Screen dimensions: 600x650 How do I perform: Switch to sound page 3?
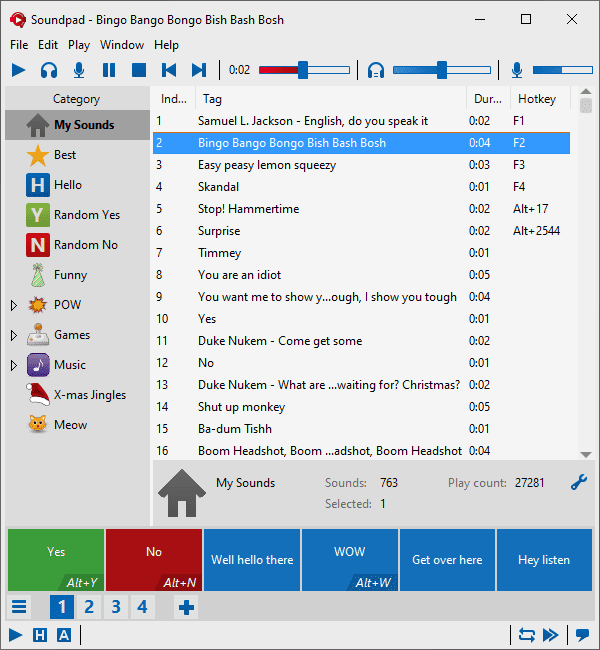click(x=116, y=607)
